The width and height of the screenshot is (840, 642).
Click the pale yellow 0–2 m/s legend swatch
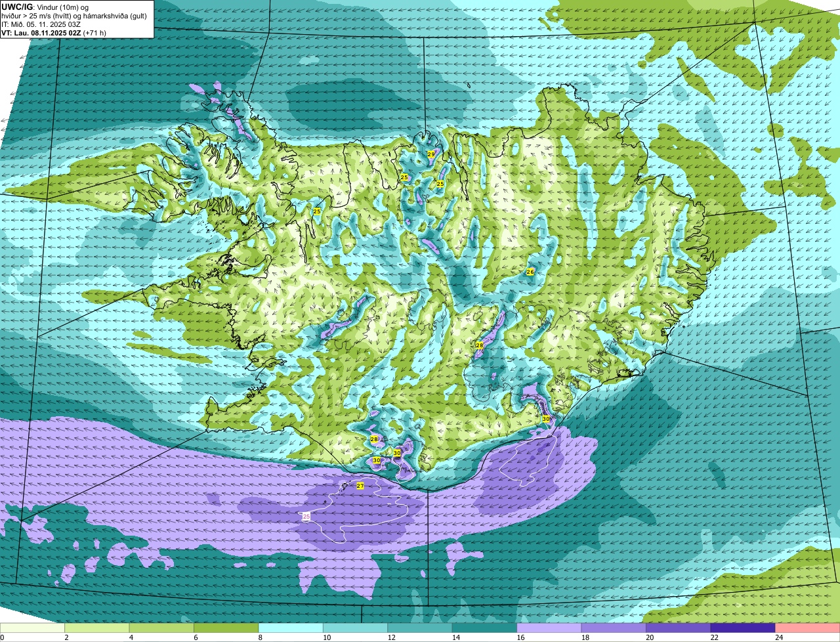click(33, 628)
